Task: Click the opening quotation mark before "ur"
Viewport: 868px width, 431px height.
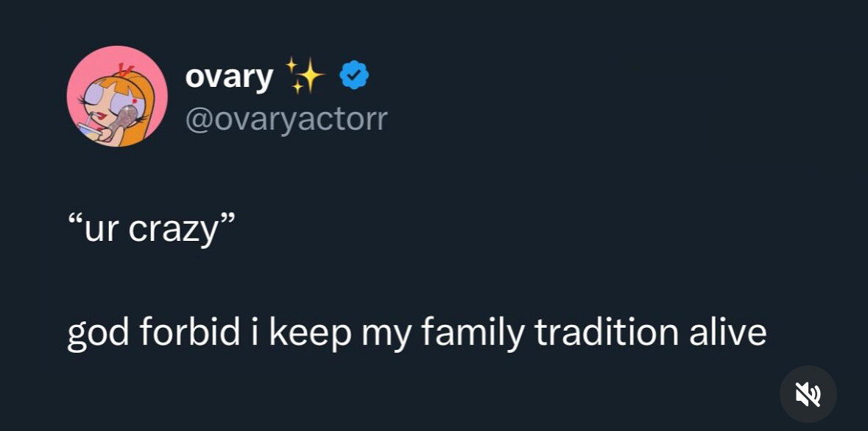Action: (74, 221)
